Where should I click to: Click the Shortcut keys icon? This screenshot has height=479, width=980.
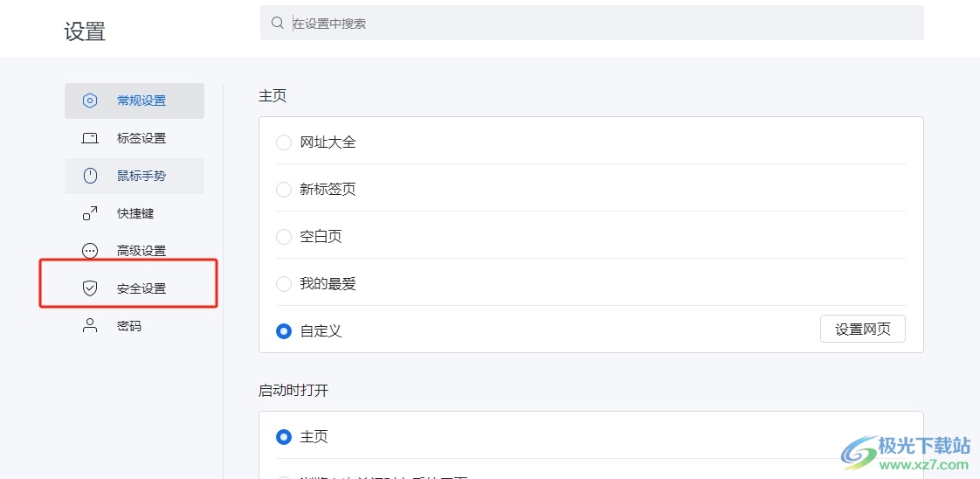[90, 213]
